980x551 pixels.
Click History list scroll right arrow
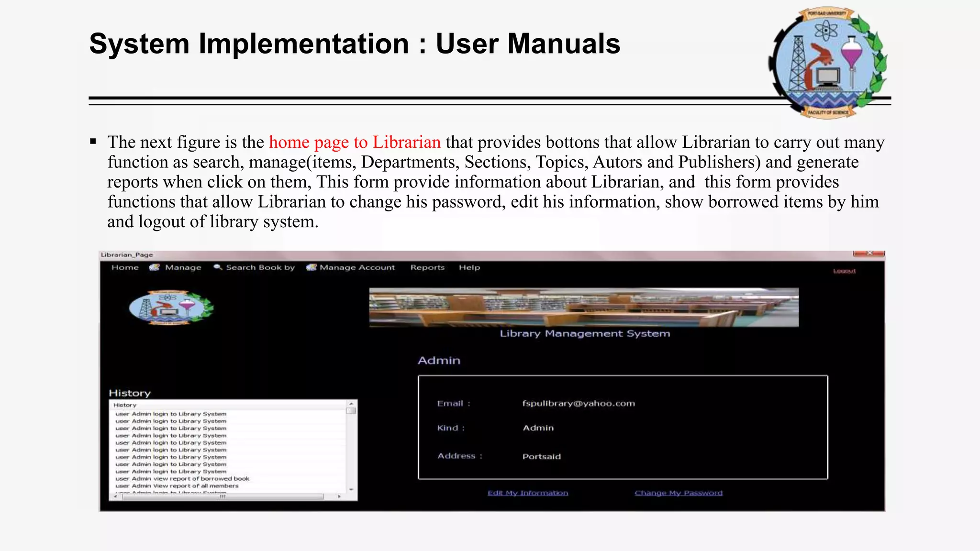tap(339, 496)
